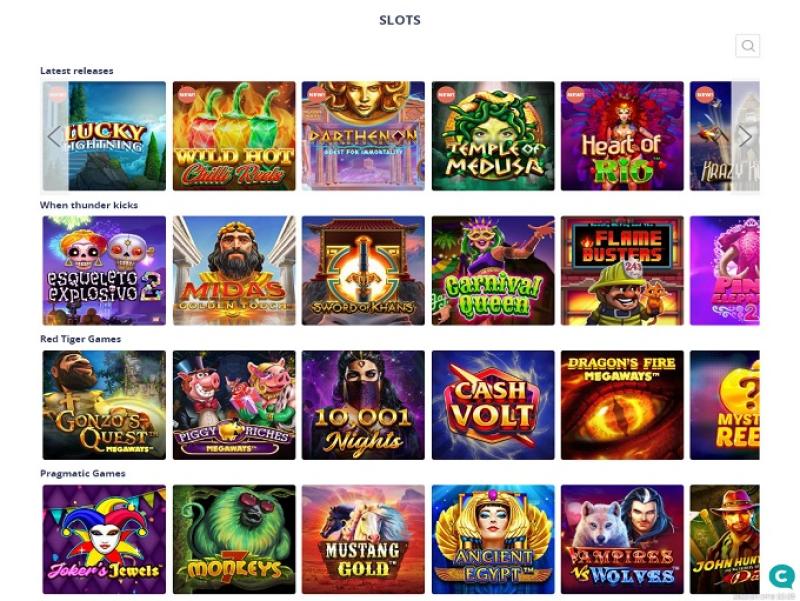This screenshot has width=800, height=601.
Task: Open the Midas Golden Touch slot
Action: point(234,270)
